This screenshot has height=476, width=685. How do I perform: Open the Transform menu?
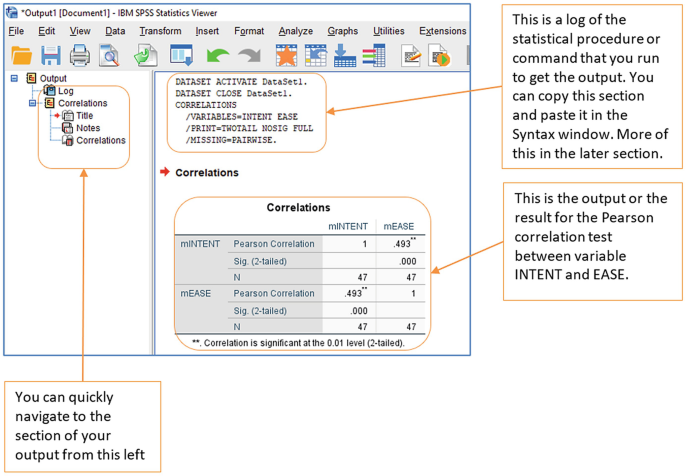pyautogui.click(x=160, y=31)
